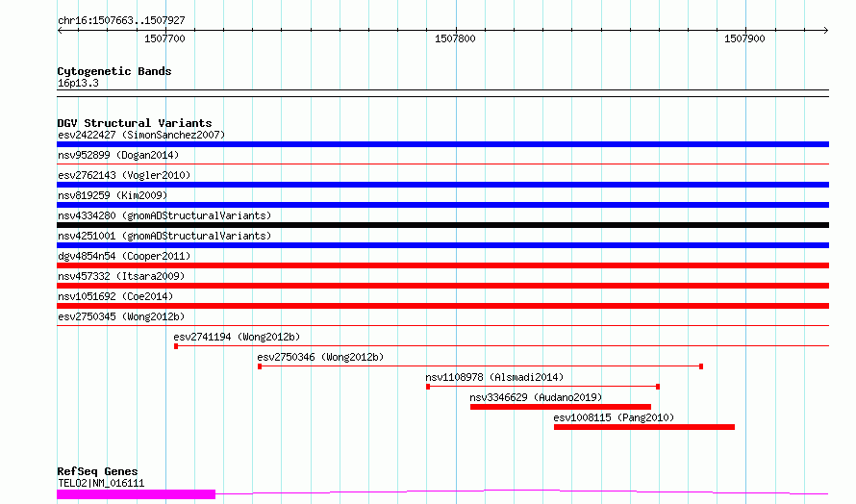Viewport: 856px width, 504px height.
Task: Select the blue esv2762143 variant bar
Action: [x=442, y=185]
